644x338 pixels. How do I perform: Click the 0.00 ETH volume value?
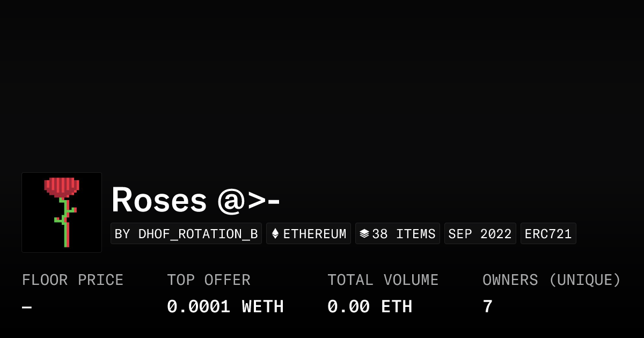tap(369, 307)
